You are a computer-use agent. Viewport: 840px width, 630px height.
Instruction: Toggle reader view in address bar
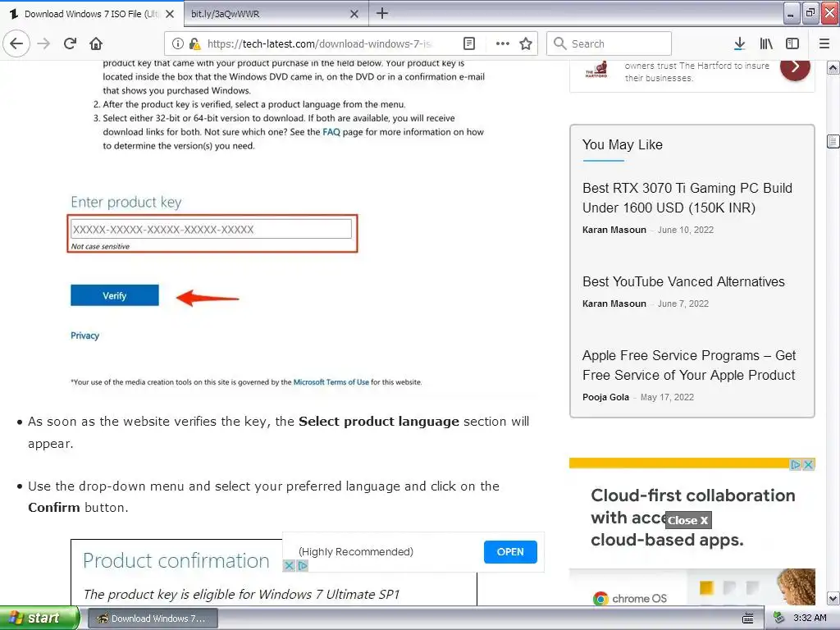[x=468, y=43]
